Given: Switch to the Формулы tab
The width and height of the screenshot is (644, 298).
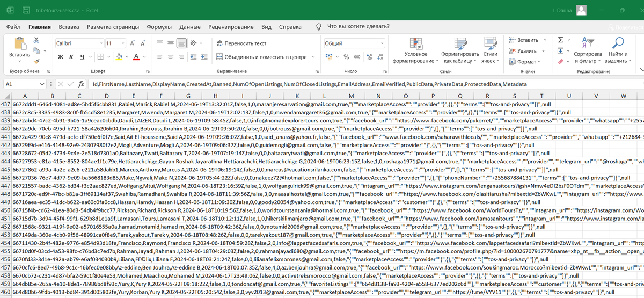Looking at the screenshot, I should pos(159,26).
